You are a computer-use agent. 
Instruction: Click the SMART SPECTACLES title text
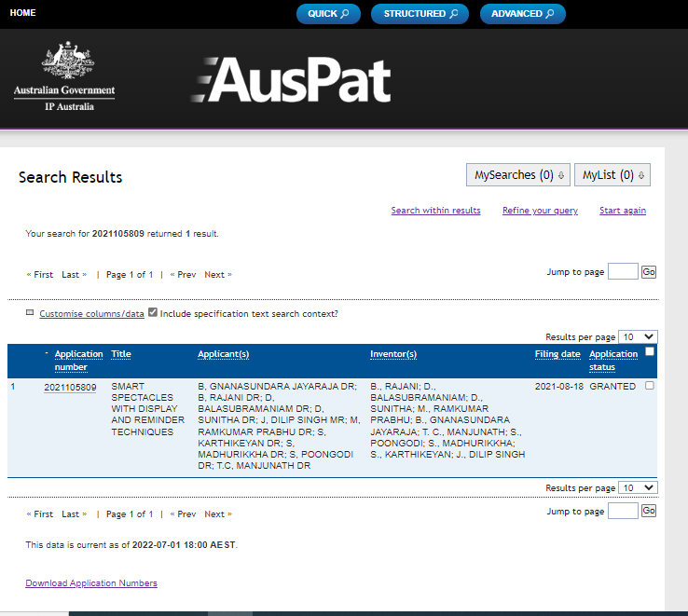click(x=148, y=409)
